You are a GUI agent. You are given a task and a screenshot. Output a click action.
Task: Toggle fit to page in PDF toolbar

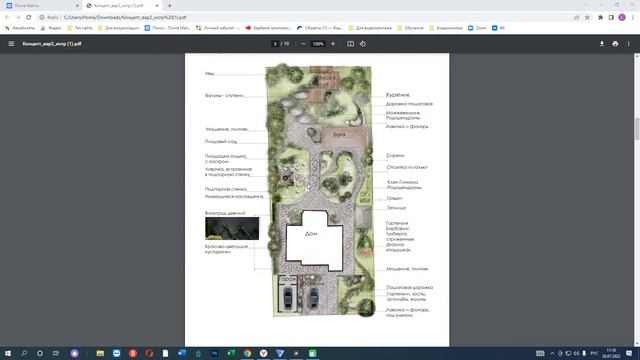(350, 44)
